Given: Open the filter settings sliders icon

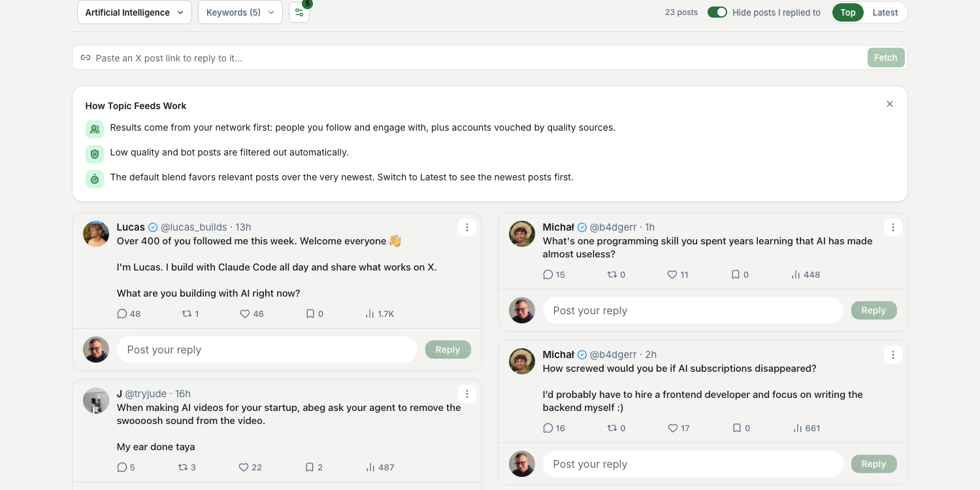Looking at the screenshot, I should click(x=299, y=12).
